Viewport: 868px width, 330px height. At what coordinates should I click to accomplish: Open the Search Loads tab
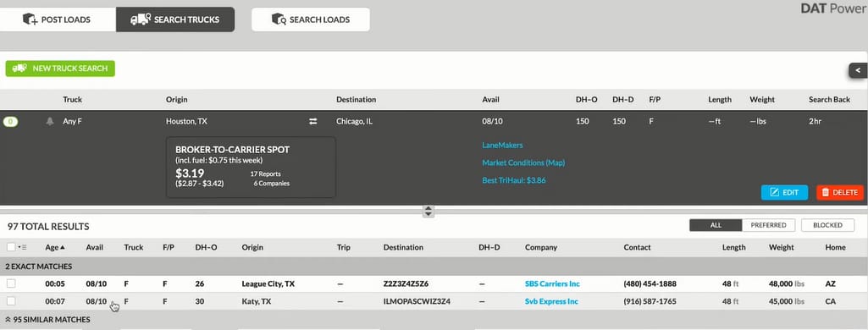pos(311,19)
